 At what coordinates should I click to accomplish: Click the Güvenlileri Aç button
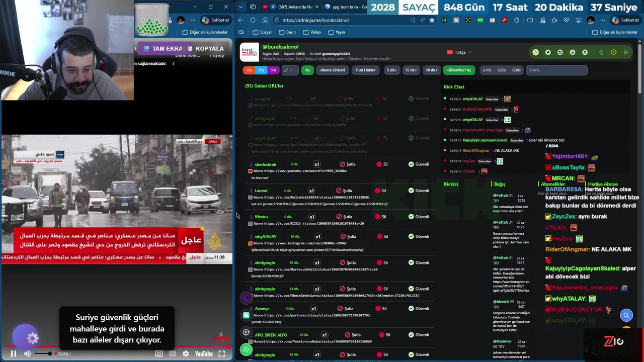[459, 70]
